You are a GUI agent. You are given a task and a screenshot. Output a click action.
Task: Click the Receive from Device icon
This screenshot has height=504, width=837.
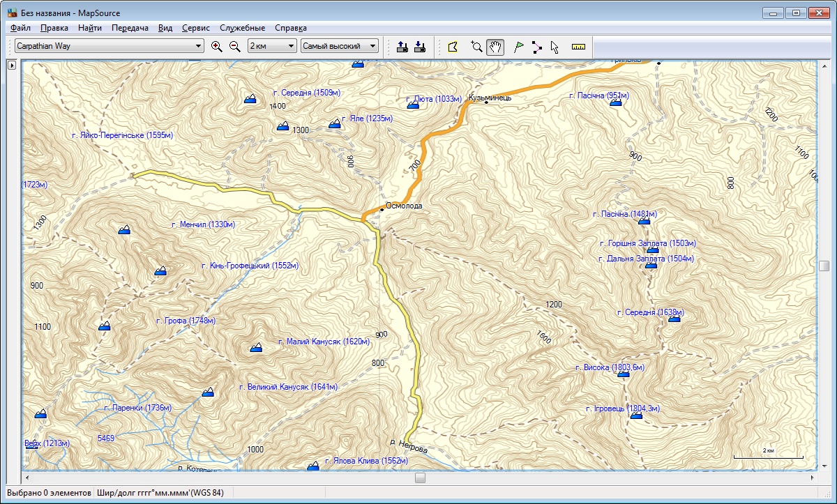click(420, 47)
